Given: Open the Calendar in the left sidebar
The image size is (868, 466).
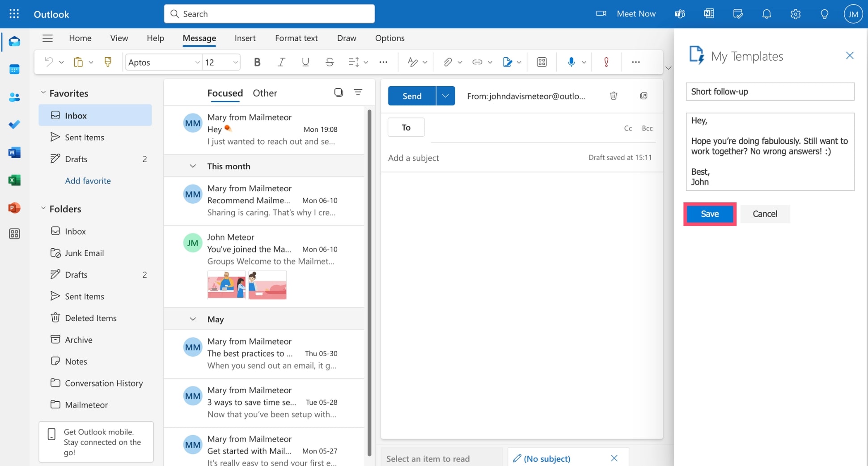Looking at the screenshot, I should click(14, 69).
